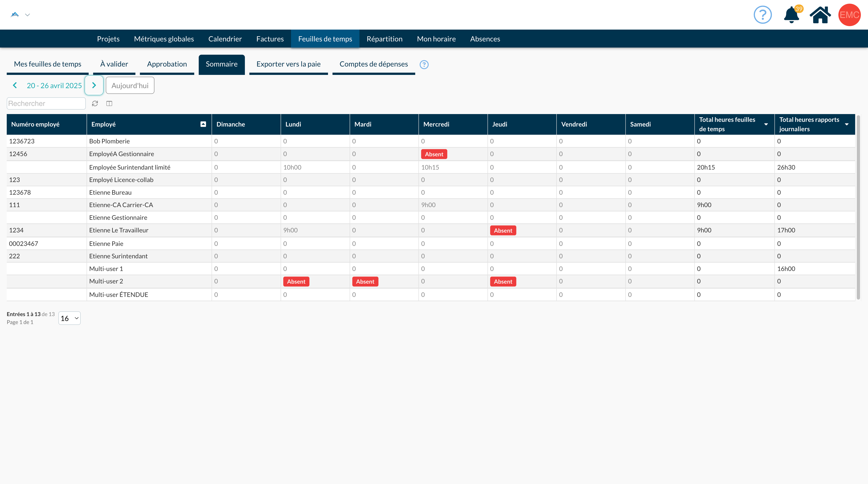
Task: Click the Dimanche column header
Action: [246, 124]
